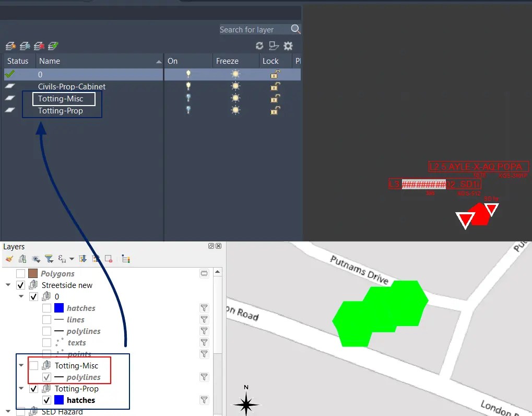Add a new group in the Layers panel
Viewport: 532px width, 416px height.
pyautogui.click(x=22, y=259)
